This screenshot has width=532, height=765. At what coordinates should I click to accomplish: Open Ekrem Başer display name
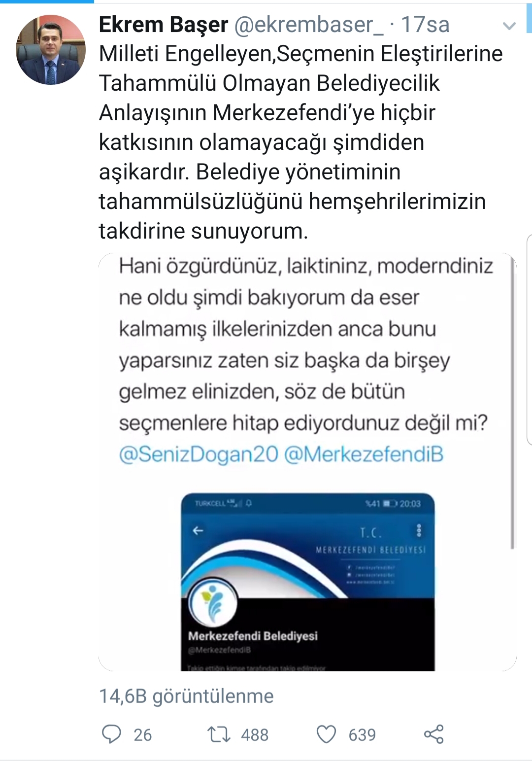click(x=164, y=24)
